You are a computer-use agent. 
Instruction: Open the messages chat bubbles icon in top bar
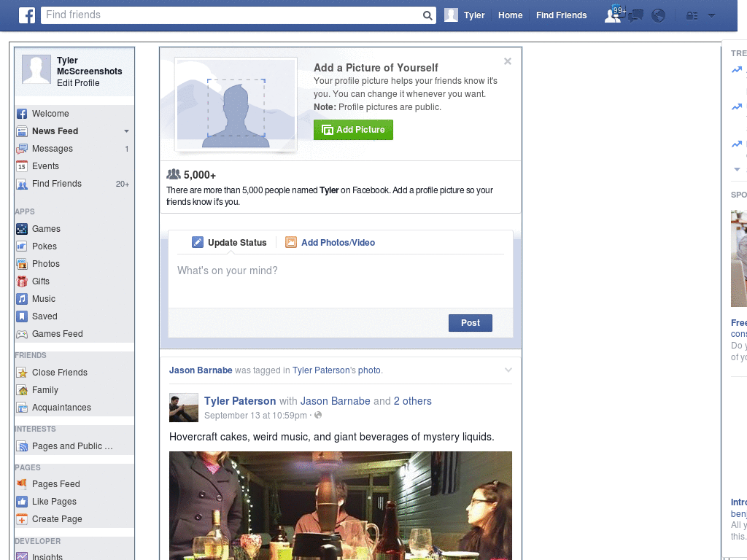tap(636, 16)
